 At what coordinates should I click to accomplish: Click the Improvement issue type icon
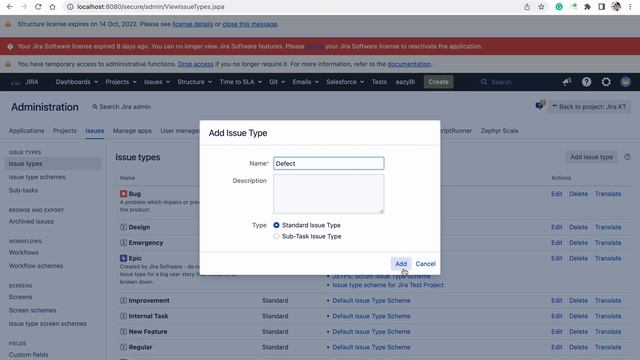123,300
